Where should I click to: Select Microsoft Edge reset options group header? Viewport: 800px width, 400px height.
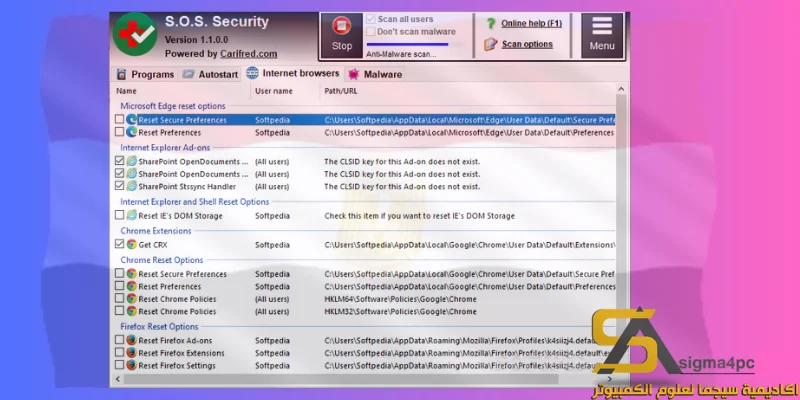click(172, 106)
